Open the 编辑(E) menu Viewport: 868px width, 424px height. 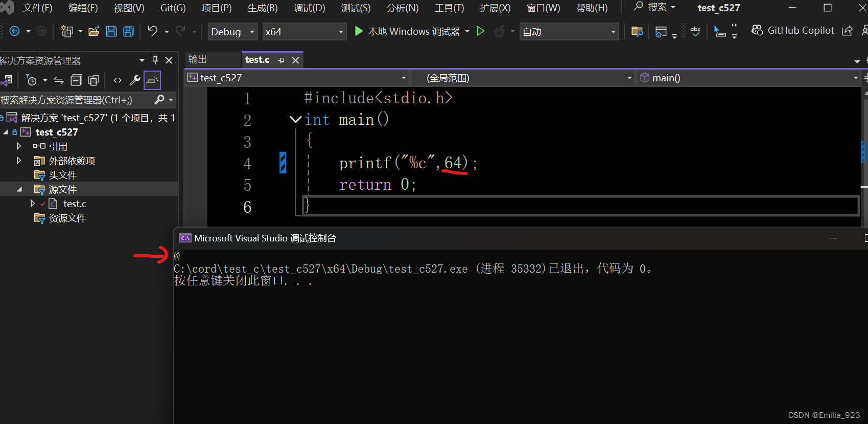(83, 8)
